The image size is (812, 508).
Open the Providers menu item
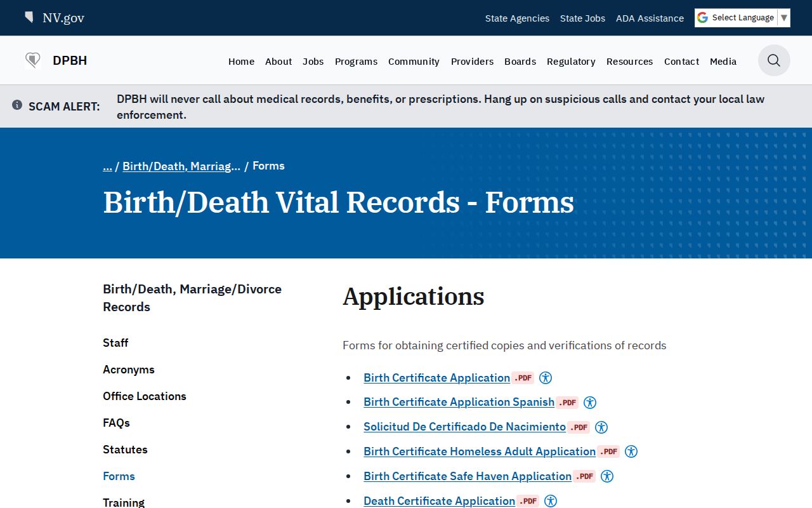click(472, 62)
